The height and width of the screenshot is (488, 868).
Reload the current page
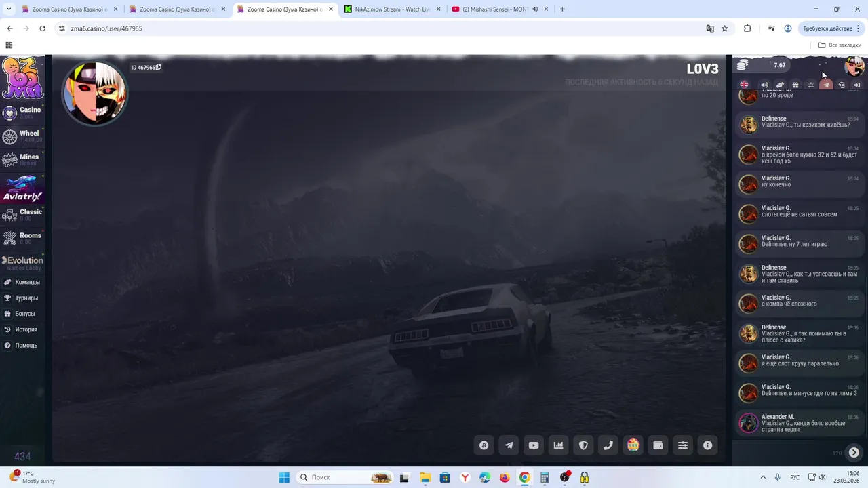point(42,28)
